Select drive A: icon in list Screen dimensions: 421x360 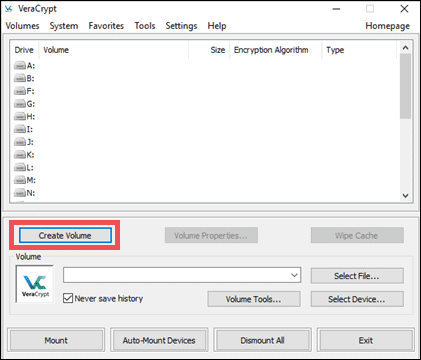(20, 65)
